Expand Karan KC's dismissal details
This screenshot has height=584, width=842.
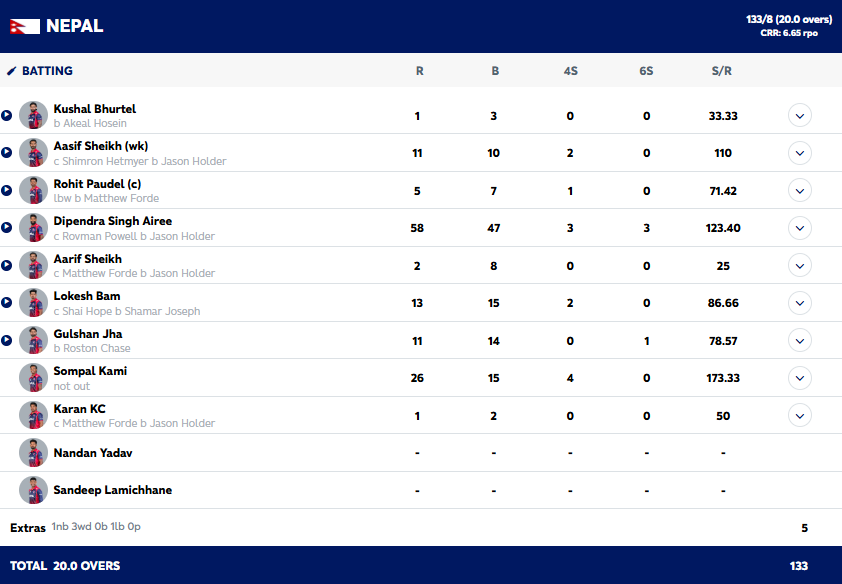point(799,415)
